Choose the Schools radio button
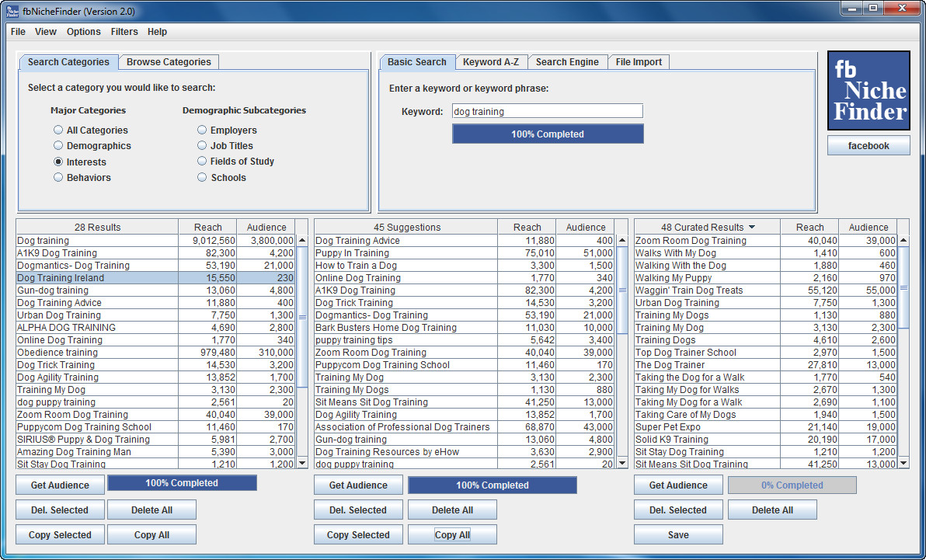The image size is (926, 560). pos(202,177)
